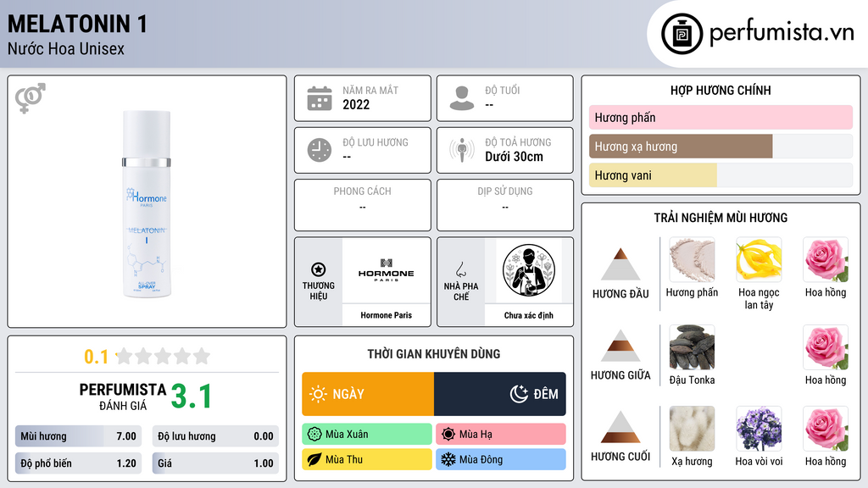This screenshot has width=868, height=488.
Task: Open the Hormone Paris brand name link
Action: (x=387, y=315)
